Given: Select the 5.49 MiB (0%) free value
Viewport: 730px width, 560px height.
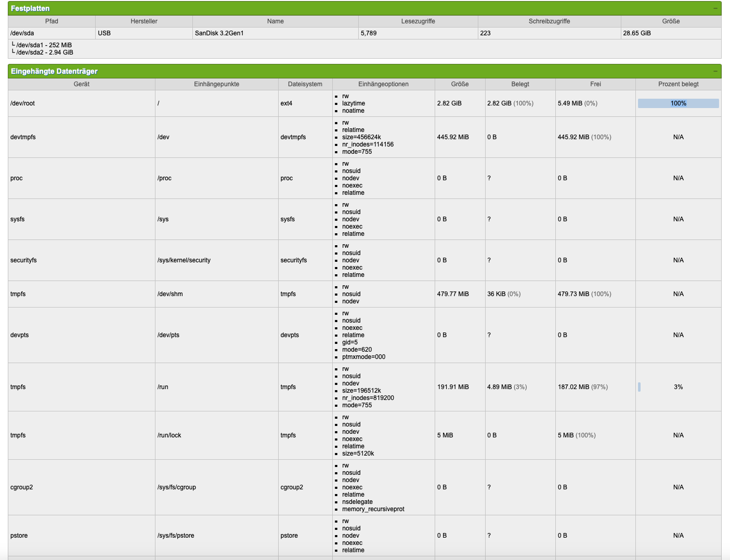Looking at the screenshot, I should click(x=578, y=103).
